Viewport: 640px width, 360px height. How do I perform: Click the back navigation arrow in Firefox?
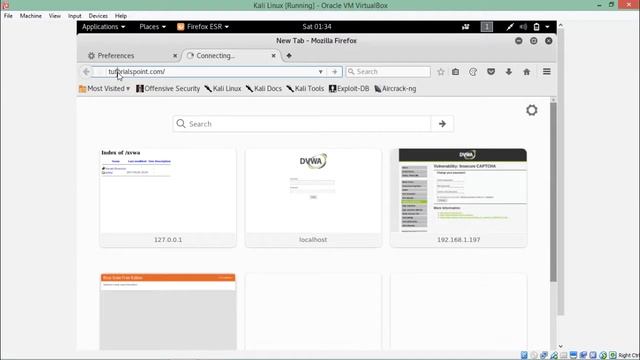pos(86,71)
